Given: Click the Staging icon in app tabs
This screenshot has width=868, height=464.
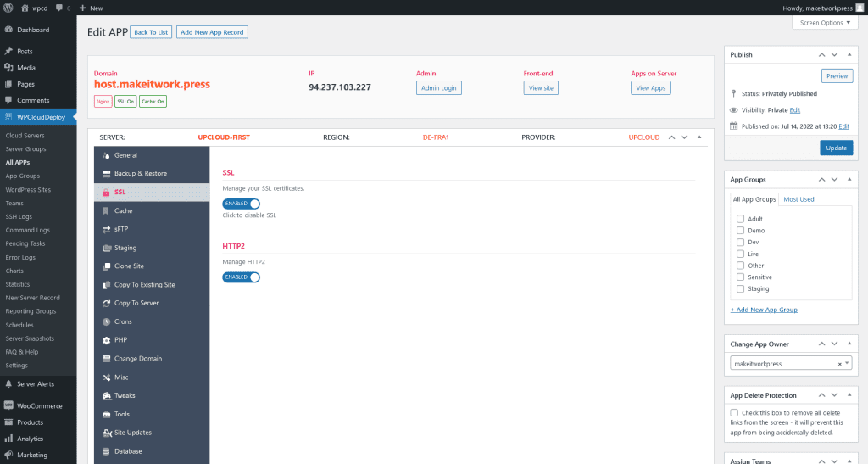Looking at the screenshot, I should click(x=107, y=248).
